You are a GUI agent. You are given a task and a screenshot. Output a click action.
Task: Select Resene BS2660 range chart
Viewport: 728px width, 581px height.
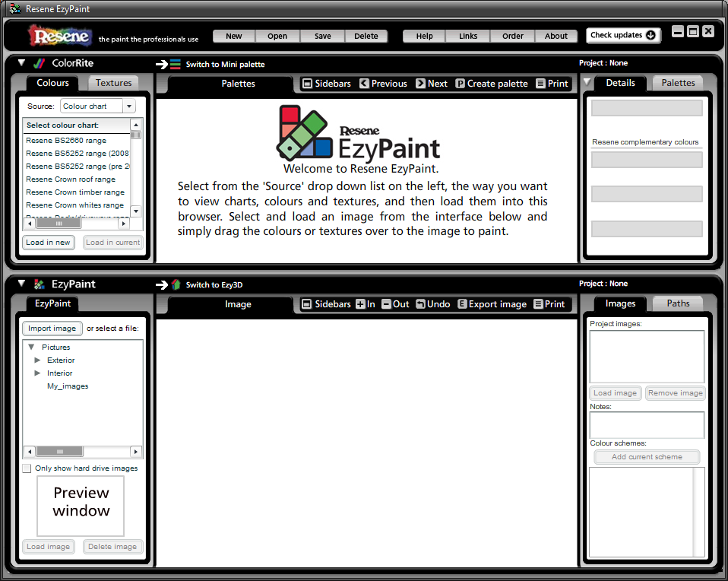[x=77, y=141]
